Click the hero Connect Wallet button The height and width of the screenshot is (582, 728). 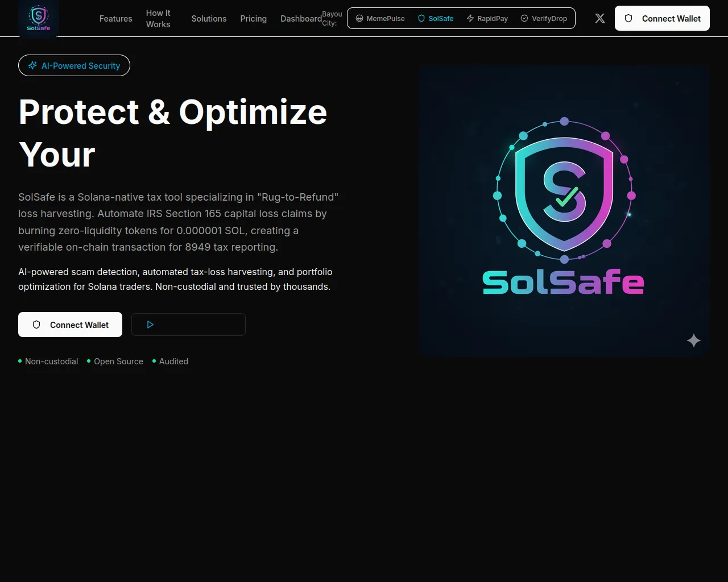70,325
